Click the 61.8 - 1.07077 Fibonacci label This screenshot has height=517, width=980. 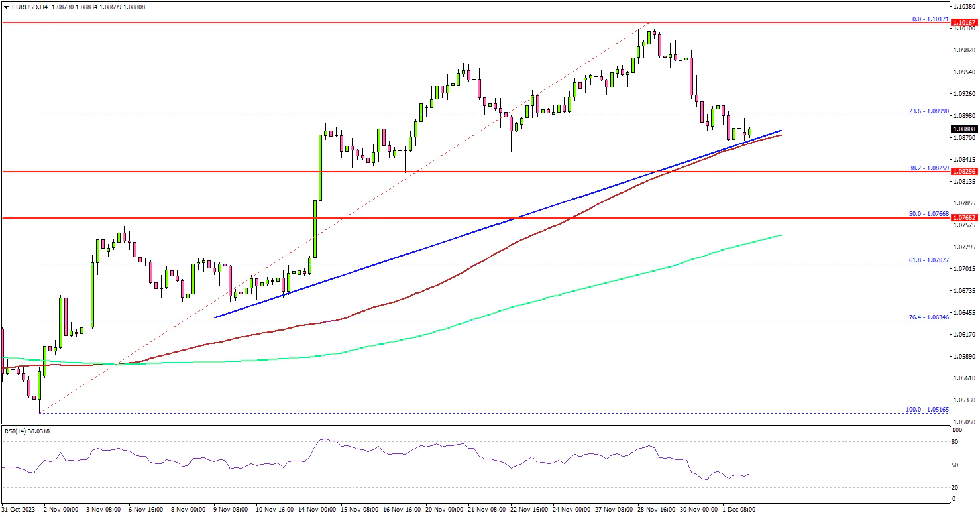[930, 260]
